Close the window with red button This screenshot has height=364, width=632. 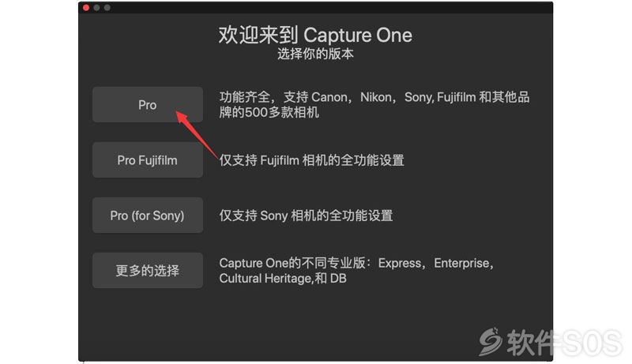[x=86, y=8]
